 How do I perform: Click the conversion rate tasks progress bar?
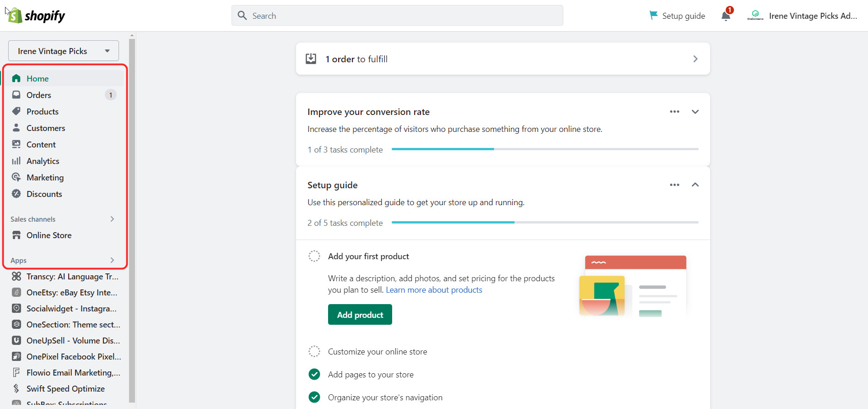[545, 149]
